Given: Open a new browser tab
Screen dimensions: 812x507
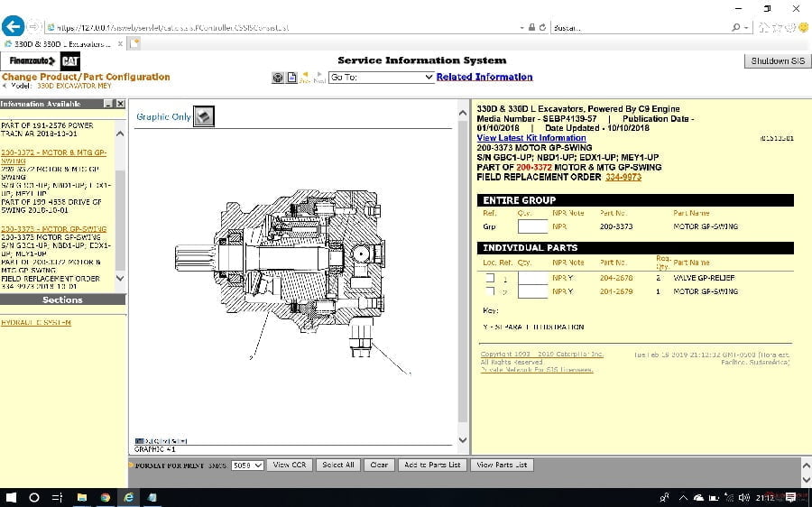Looking at the screenshot, I should [134, 43].
